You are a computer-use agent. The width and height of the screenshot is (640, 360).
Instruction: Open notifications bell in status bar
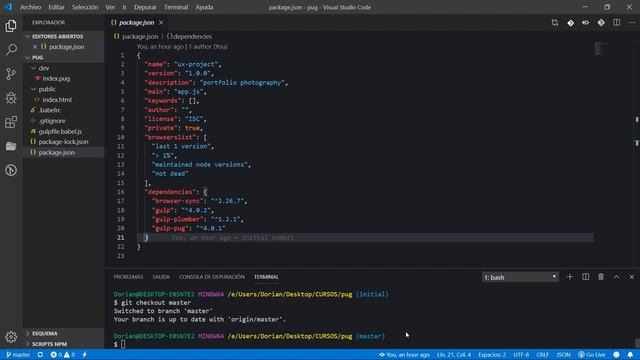(x=630, y=355)
